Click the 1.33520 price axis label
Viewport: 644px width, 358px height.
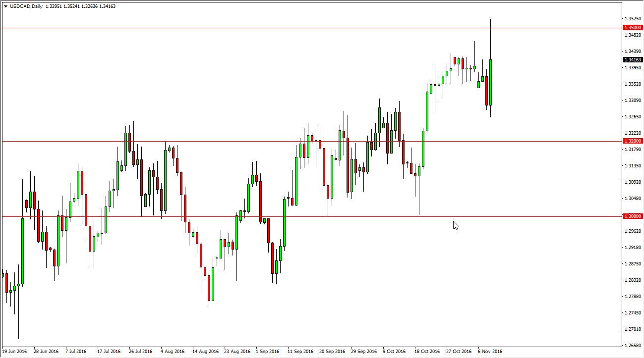click(x=633, y=84)
